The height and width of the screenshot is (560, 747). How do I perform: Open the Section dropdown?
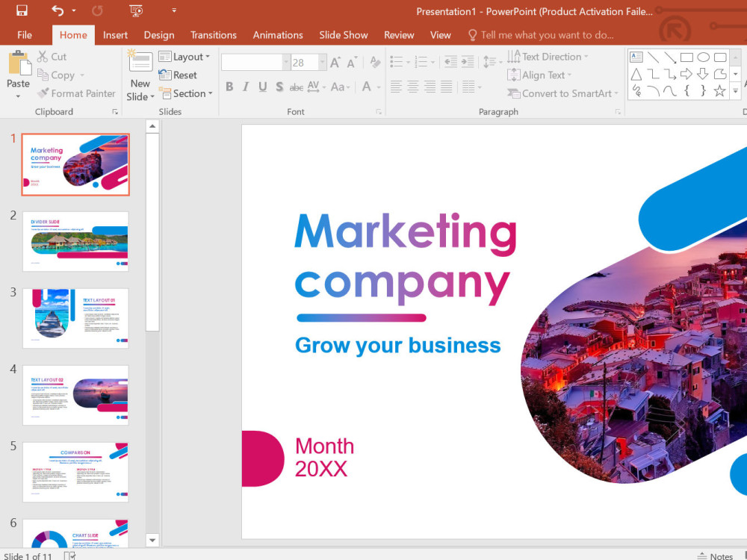click(x=185, y=93)
